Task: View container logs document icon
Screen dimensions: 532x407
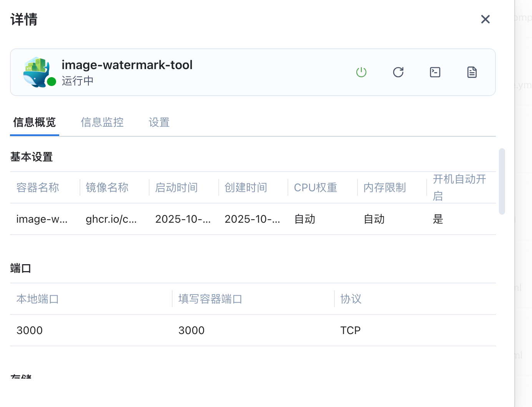Action: point(472,72)
